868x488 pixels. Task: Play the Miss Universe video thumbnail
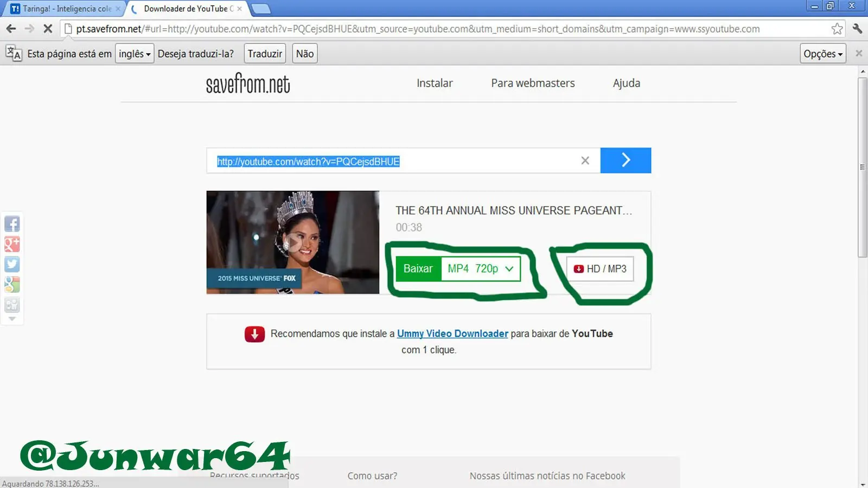pyautogui.click(x=293, y=242)
